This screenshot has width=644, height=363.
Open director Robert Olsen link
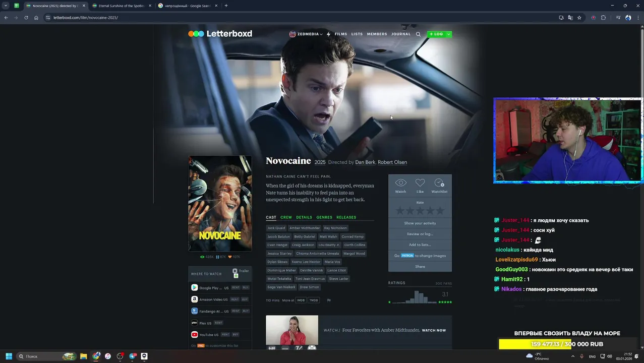coord(392,162)
